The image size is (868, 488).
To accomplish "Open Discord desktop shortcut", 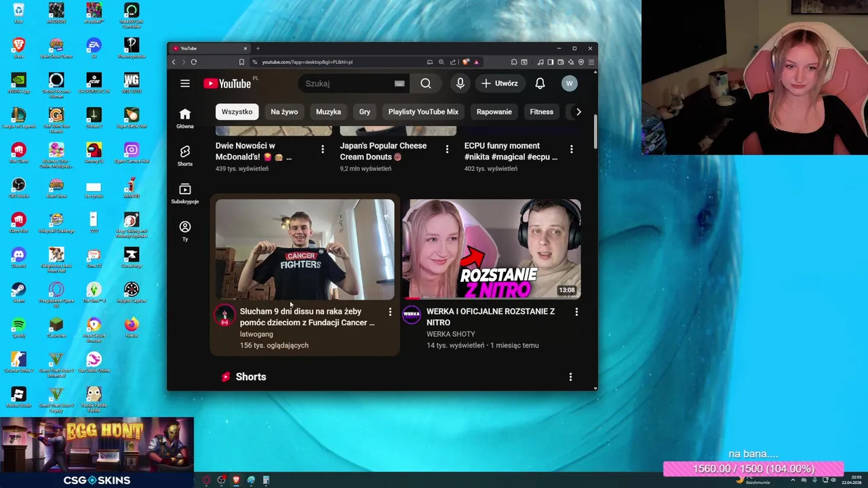I will pyautogui.click(x=18, y=258).
